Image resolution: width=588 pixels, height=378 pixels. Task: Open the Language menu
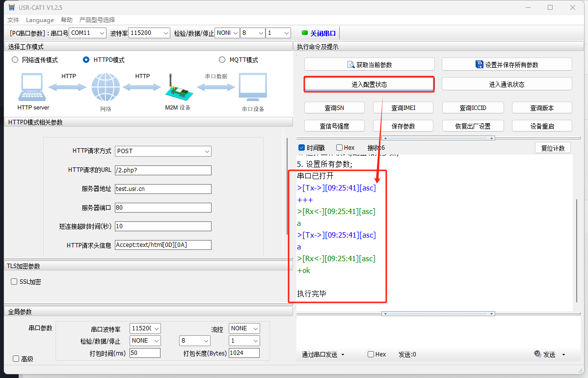coord(40,20)
